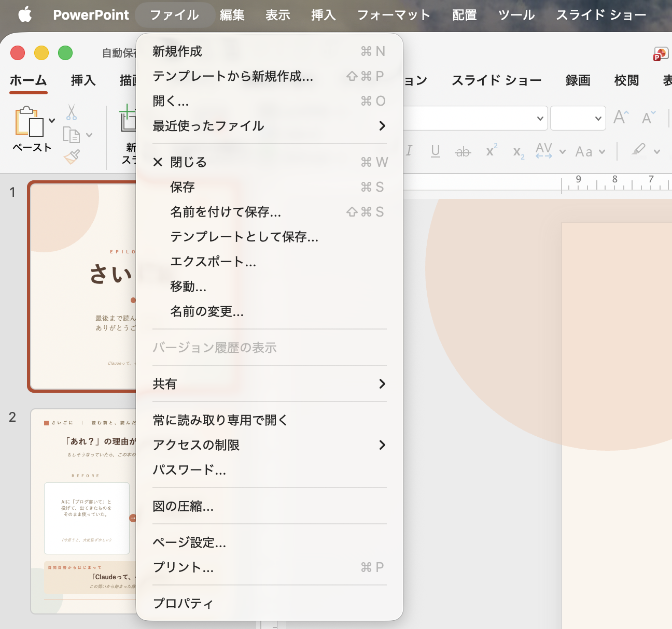Open the 校閲 ribbon tab
This screenshot has width=672, height=629.
click(626, 80)
